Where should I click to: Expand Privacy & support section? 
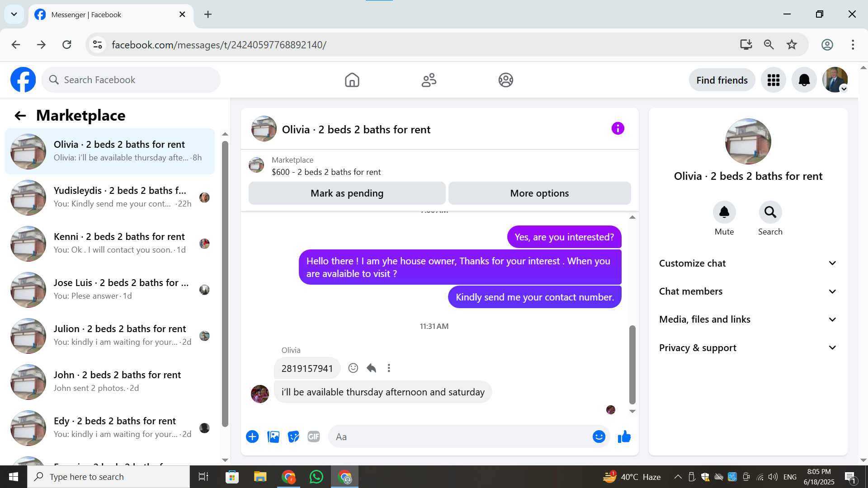(748, 348)
